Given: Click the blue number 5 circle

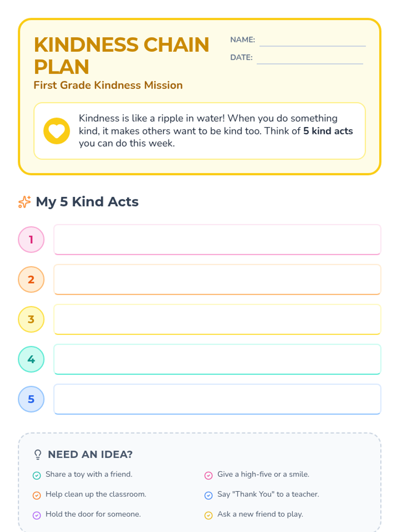Looking at the screenshot, I should click(x=31, y=399).
